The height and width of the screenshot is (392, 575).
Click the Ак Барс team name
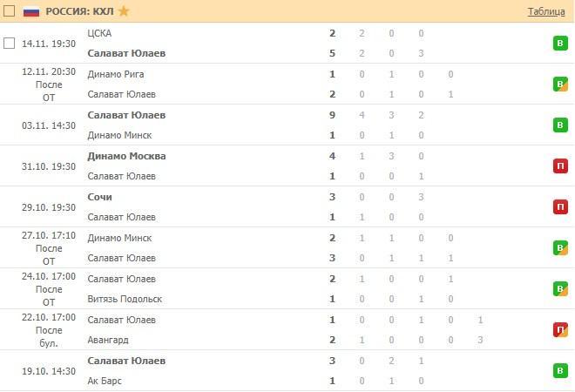tap(106, 381)
